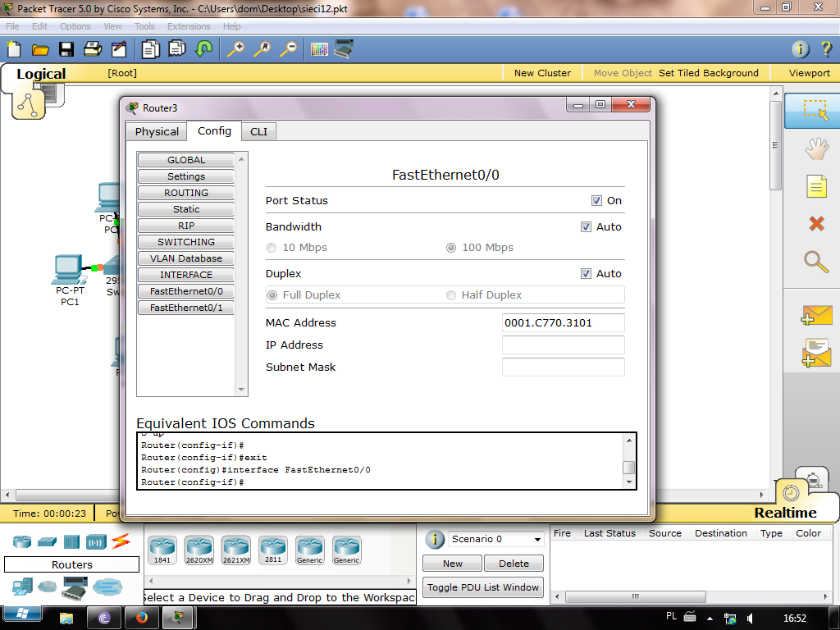Select the Connections lightning icon
The width and height of the screenshot is (840, 630).
[x=121, y=541]
